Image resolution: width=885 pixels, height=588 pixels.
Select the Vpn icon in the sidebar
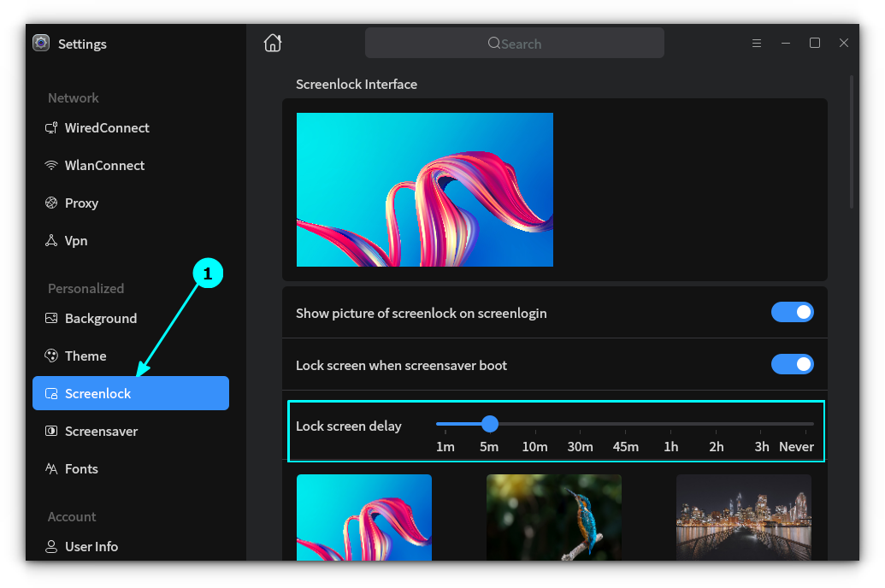pos(51,240)
